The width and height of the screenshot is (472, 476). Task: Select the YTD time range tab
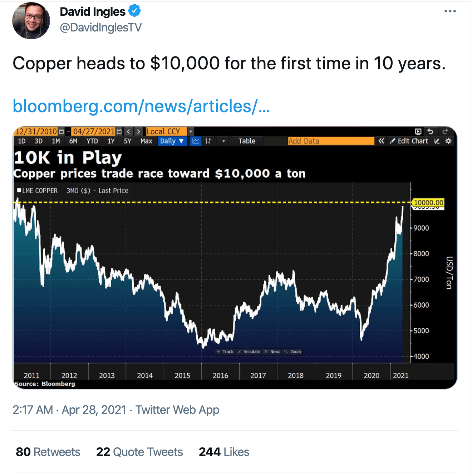click(92, 141)
